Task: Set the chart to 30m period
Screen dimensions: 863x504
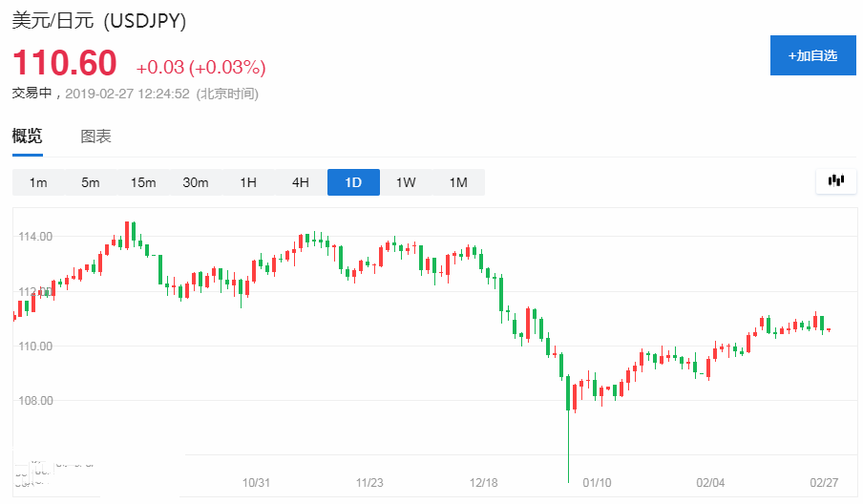Action: tap(196, 182)
